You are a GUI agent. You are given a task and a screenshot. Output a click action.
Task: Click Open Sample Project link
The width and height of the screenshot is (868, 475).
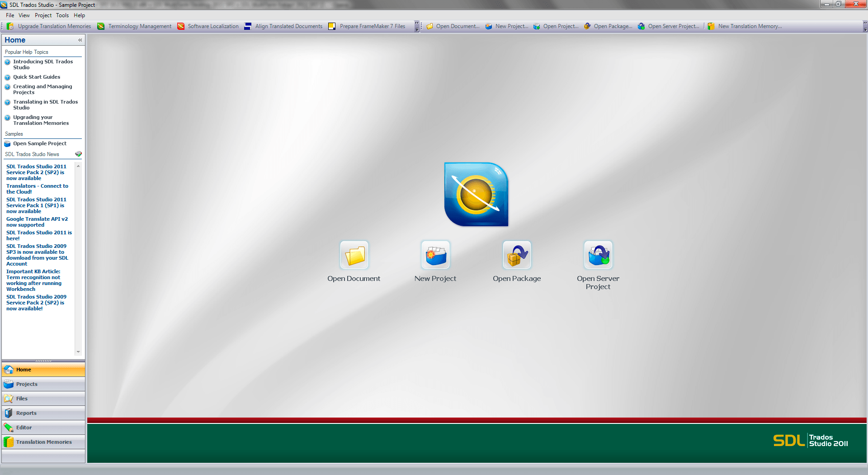[x=39, y=143]
